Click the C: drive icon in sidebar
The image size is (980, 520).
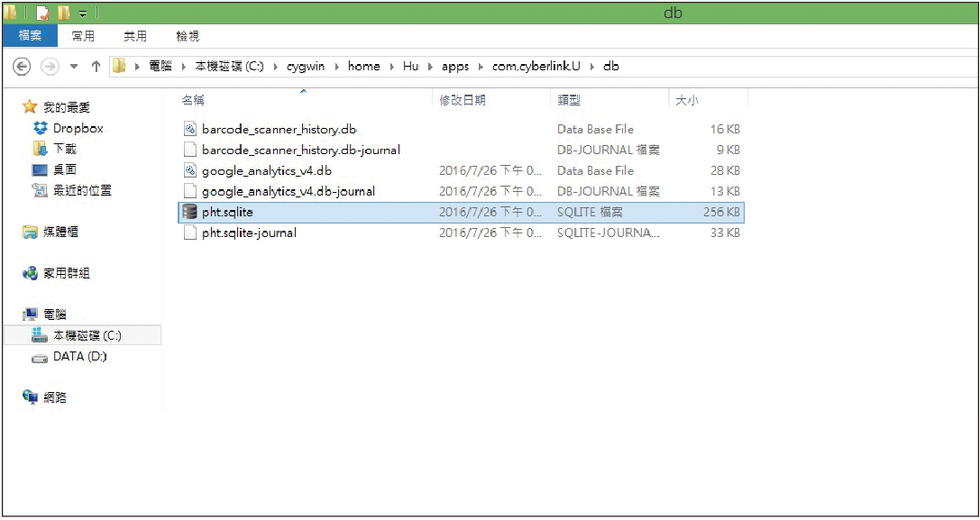pyautogui.click(x=40, y=335)
